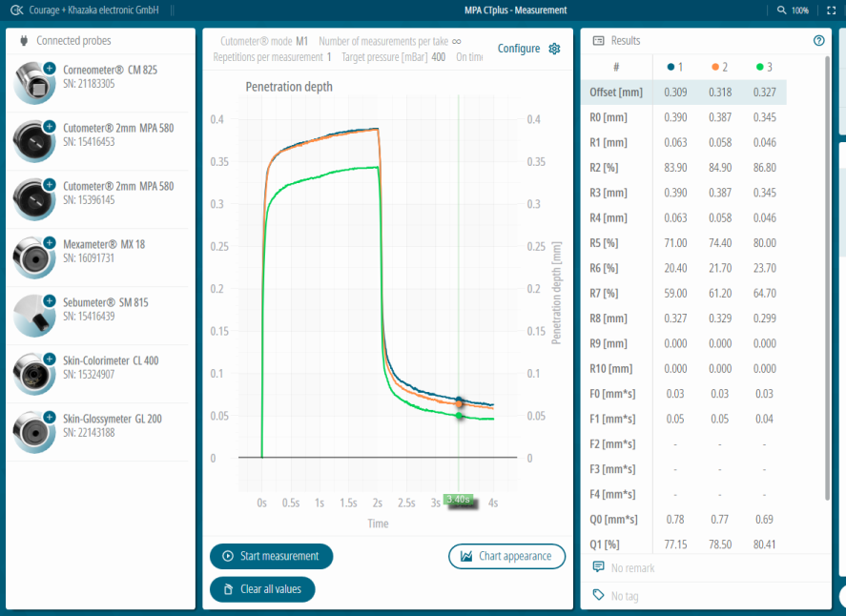Click the remark speech bubble icon

point(598,566)
